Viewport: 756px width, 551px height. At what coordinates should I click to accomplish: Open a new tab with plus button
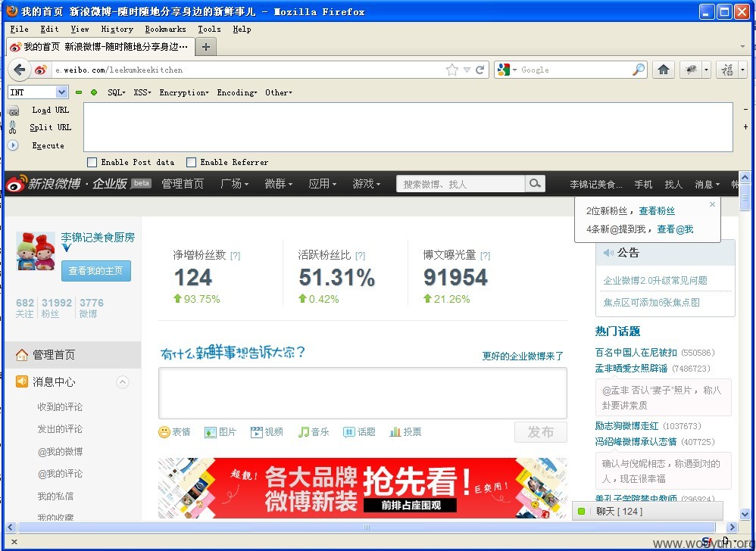click(206, 47)
